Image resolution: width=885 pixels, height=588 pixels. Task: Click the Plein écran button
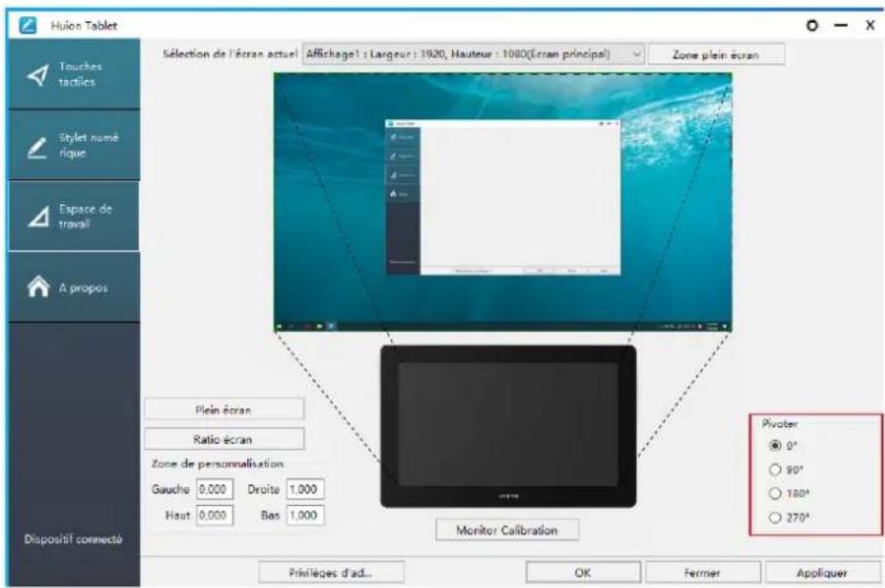coord(224,410)
